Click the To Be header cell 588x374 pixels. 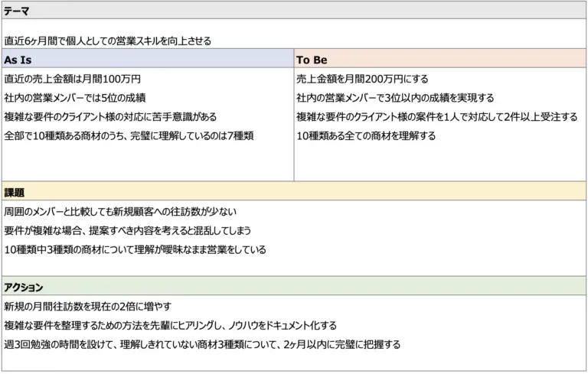pos(440,59)
